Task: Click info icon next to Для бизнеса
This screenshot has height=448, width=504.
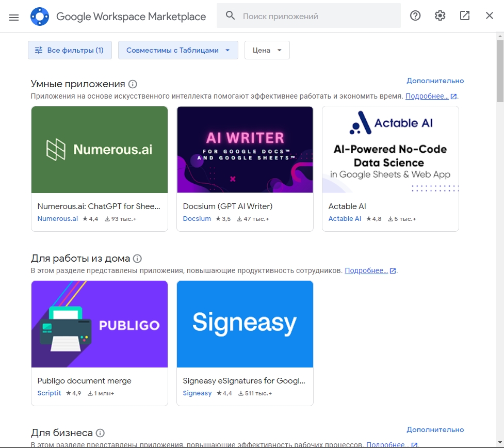Action: (x=100, y=433)
